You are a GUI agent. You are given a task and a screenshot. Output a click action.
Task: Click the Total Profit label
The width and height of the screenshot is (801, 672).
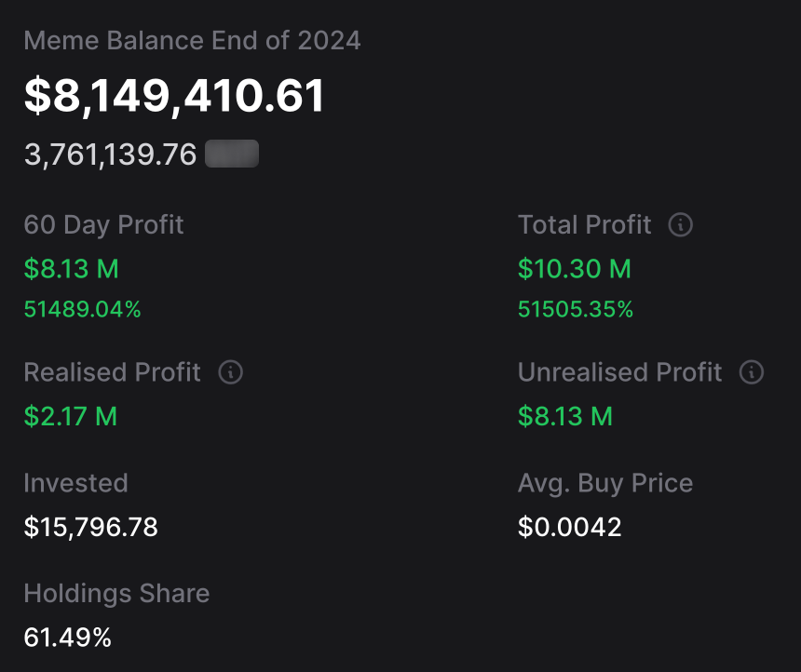(x=584, y=224)
